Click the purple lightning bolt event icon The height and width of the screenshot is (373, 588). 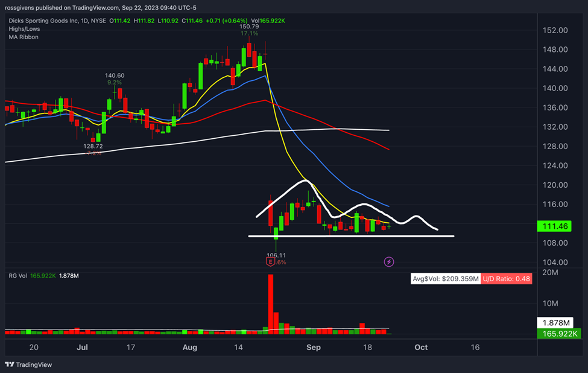click(x=389, y=262)
